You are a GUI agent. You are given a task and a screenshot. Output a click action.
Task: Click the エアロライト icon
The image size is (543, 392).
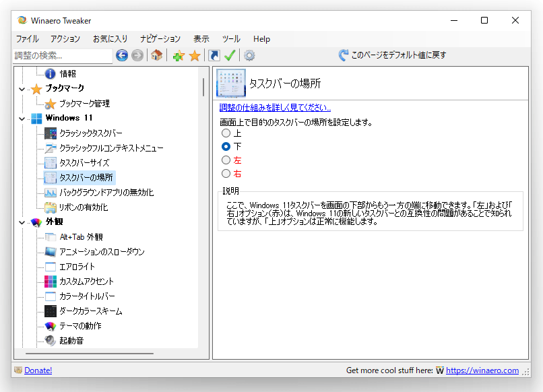click(x=51, y=267)
